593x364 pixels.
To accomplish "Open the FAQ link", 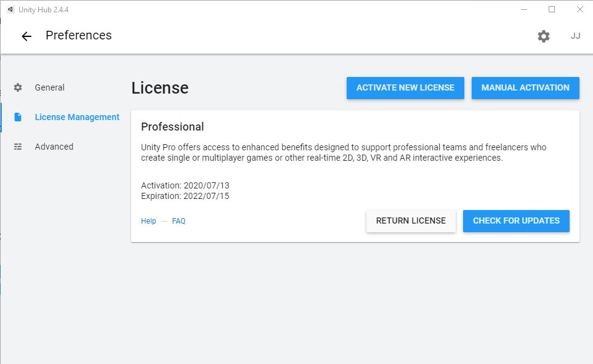I will point(179,221).
